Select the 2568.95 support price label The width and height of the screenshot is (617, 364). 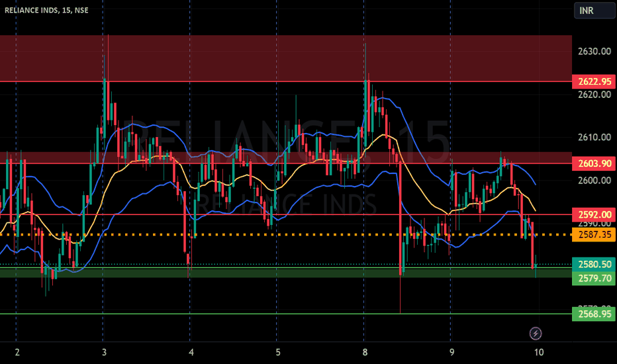[594, 314]
